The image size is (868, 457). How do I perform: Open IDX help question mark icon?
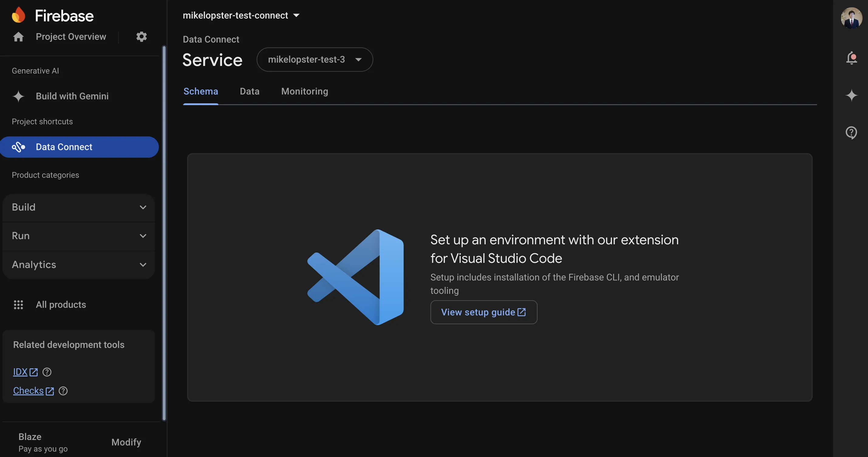pyautogui.click(x=47, y=372)
